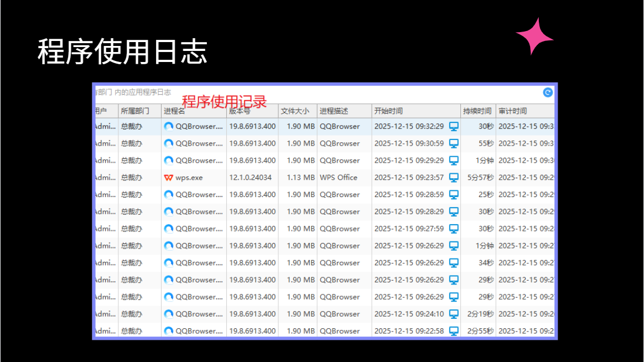Click monitor icon in the wps.exe row
Screen dimensions: 644x362
[x=454, y=178]
